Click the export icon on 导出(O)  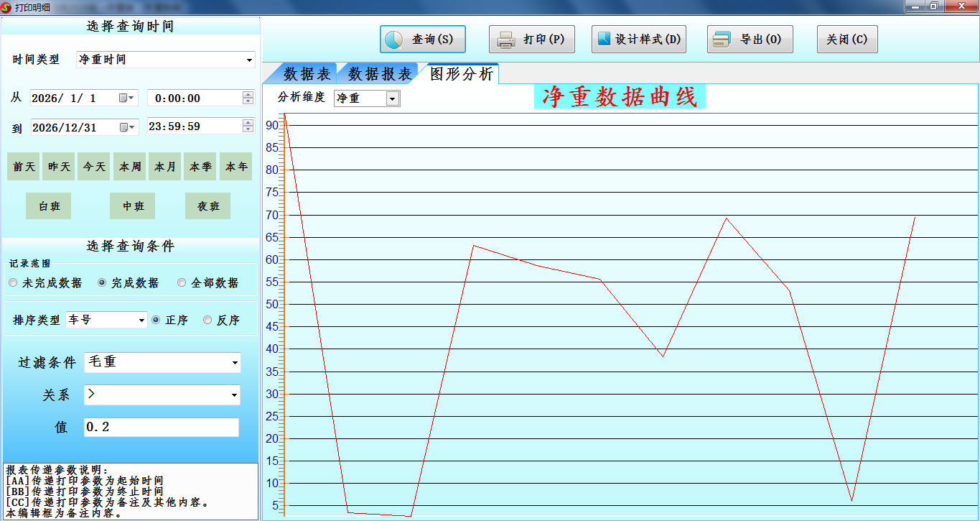721,40
